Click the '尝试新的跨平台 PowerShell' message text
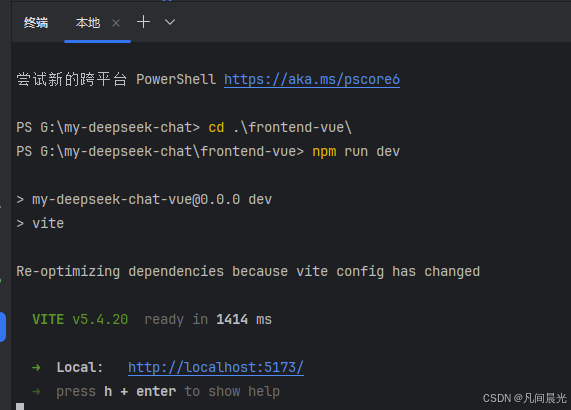Screen dimensions: 571x410 tap(116, 79)
